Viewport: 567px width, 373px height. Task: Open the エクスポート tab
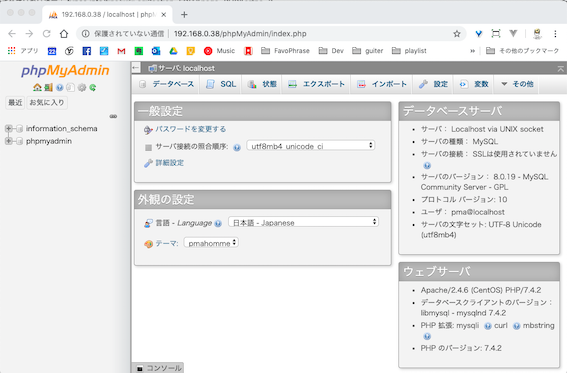click(316, 84)
